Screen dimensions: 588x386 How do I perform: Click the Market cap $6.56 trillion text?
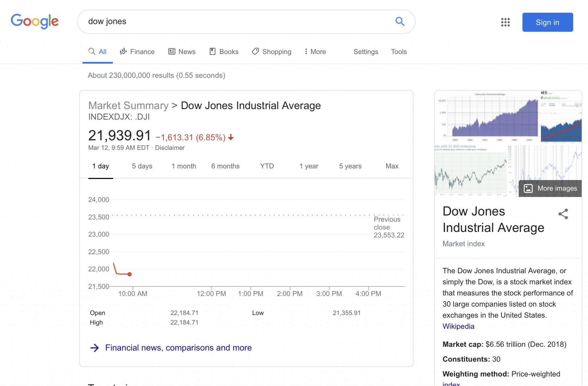[504, 344]
